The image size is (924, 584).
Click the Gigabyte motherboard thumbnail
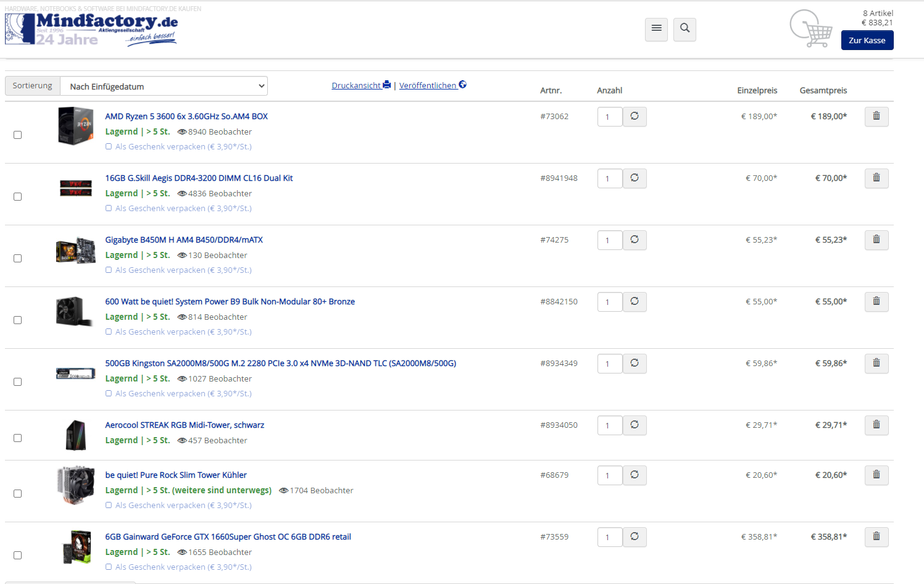(76, 251)
